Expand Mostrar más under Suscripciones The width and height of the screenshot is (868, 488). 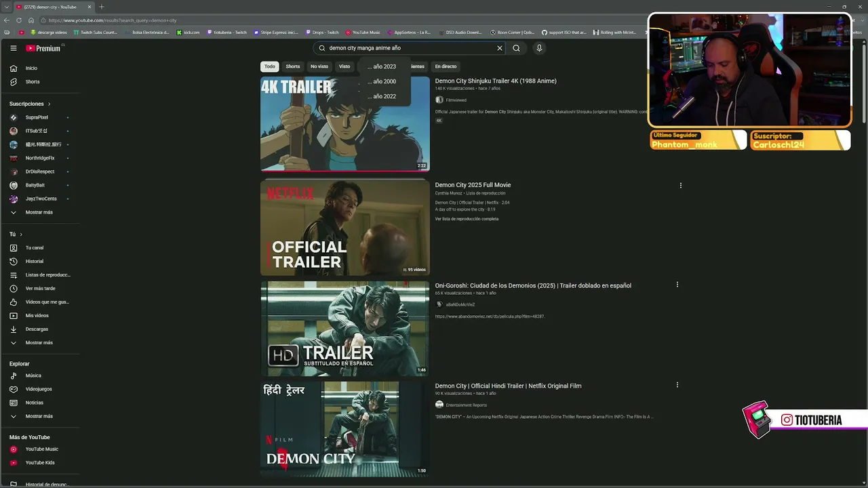(40, 212)
